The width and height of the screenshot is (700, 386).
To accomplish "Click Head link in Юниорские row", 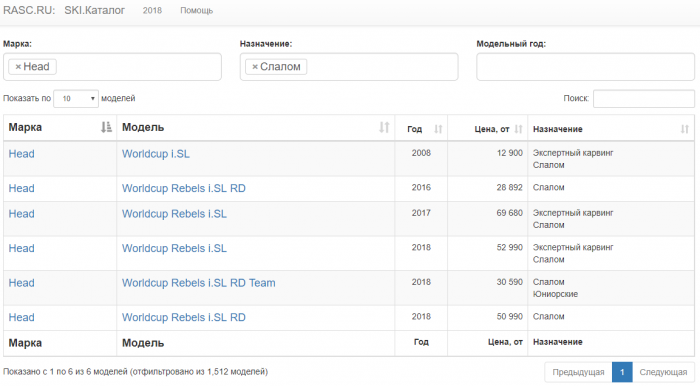I will tap(21, 283).
